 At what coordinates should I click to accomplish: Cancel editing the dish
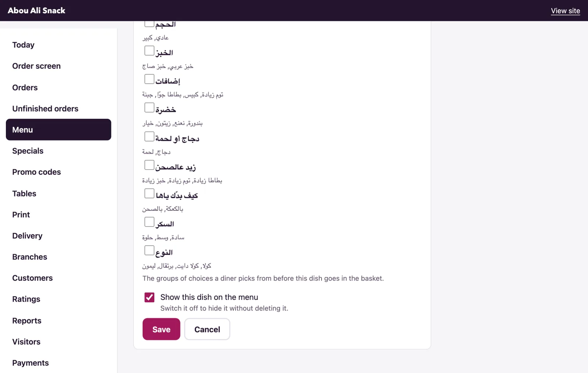click(x=207, y=329)
